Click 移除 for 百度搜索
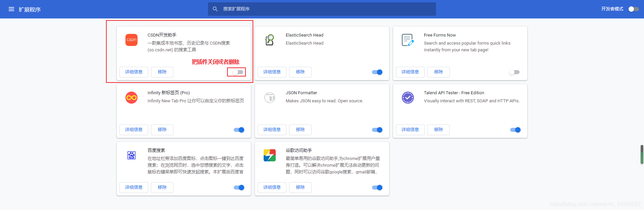This screenshot has width=644, height=210. click(162, 188)
